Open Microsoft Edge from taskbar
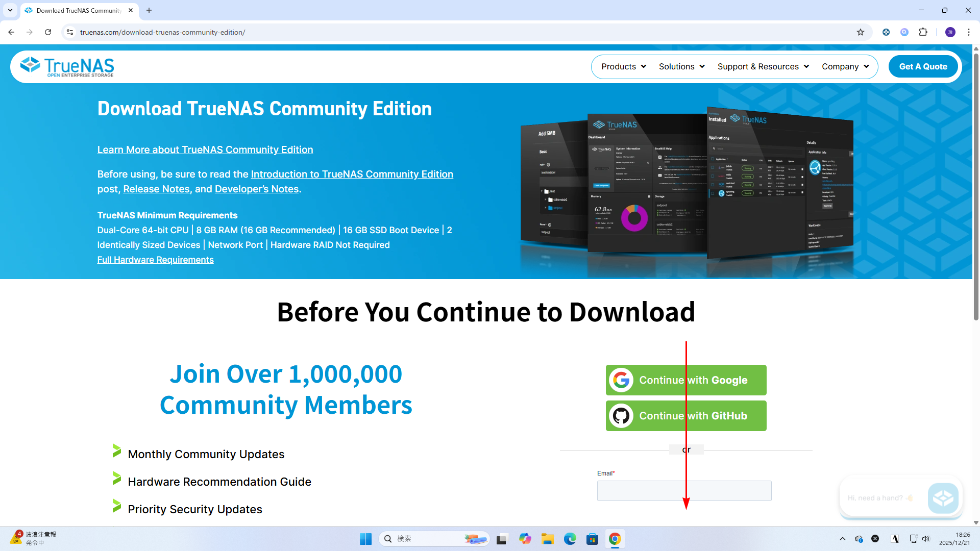 (570, 539)
